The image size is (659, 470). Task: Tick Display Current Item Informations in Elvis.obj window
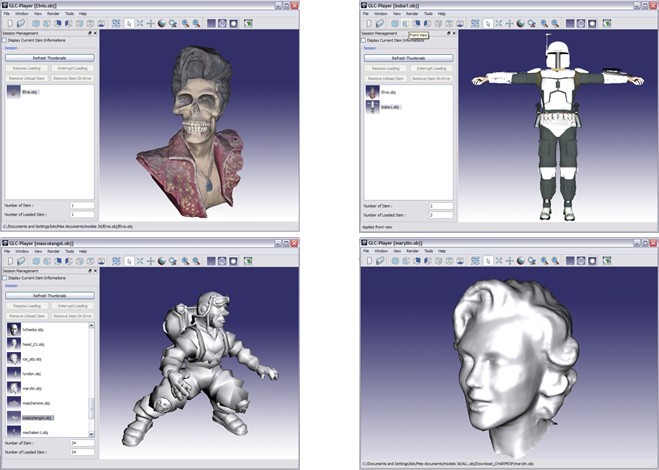[x=5, y=40]
